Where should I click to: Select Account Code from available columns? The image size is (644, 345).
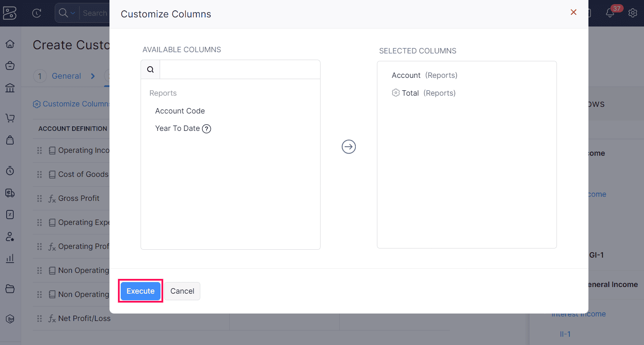tap(180, 111)
